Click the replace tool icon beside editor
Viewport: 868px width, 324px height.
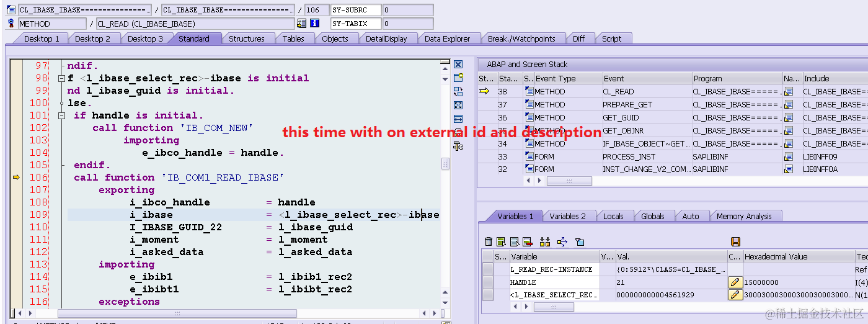coord(458,92)
